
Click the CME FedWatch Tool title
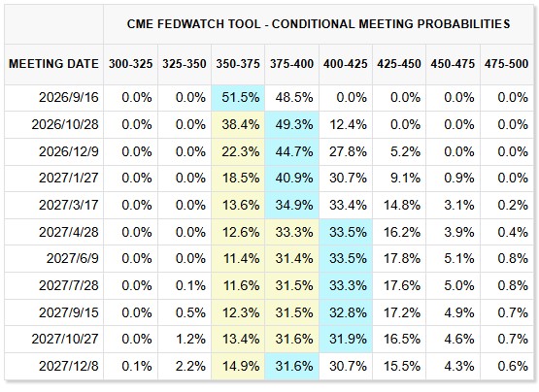pos(319,24)
